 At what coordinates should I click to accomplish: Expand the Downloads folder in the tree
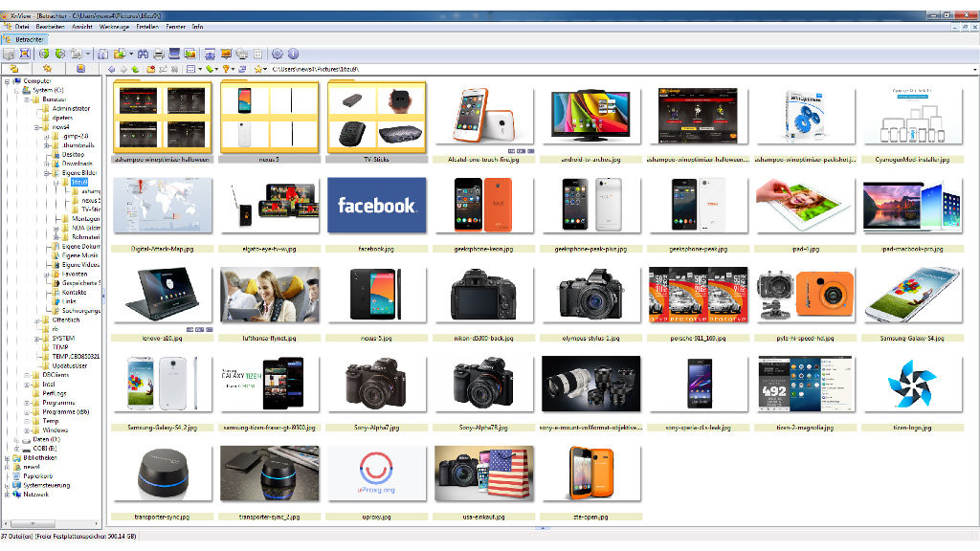coord(46,164)
